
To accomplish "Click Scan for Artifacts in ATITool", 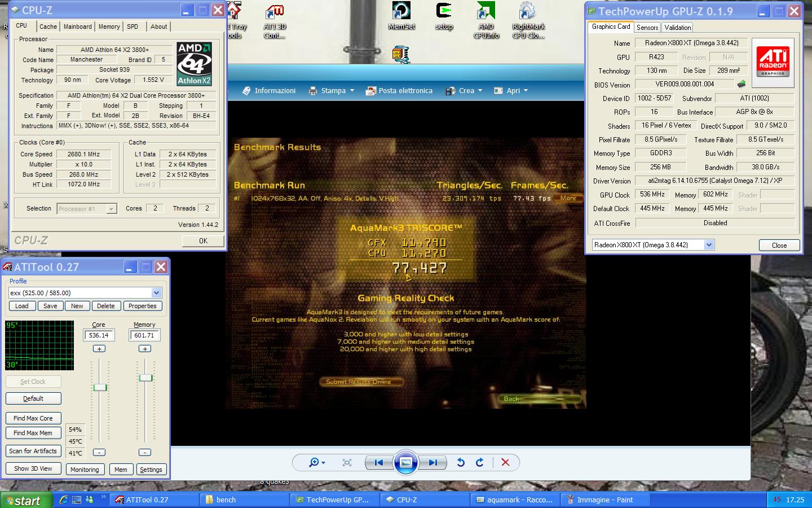I will 33,451.
